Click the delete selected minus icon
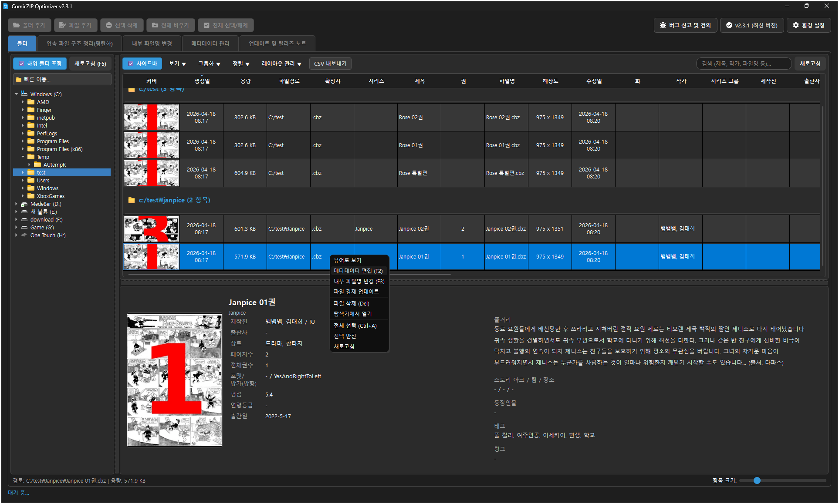Screen dimensions: 839x504 coord(109,25)
